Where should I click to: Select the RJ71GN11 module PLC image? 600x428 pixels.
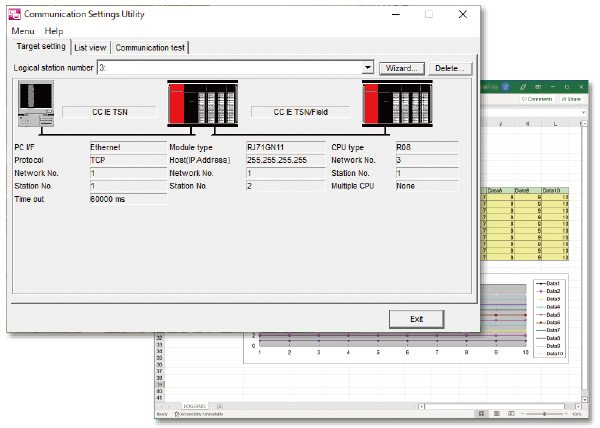pos(203,104)
